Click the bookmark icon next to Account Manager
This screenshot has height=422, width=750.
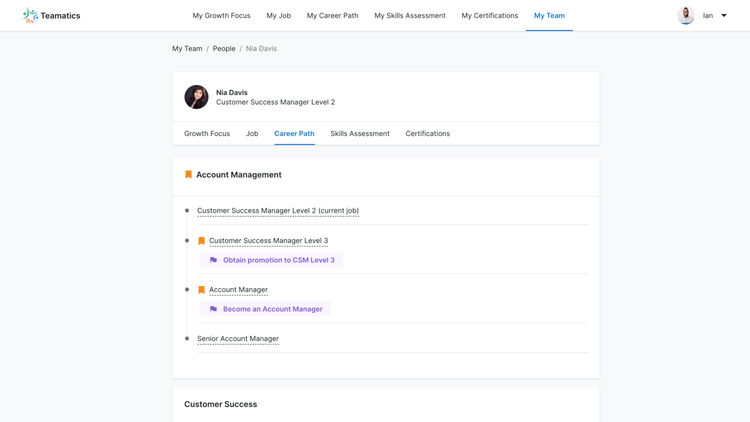tap(201, 290)
